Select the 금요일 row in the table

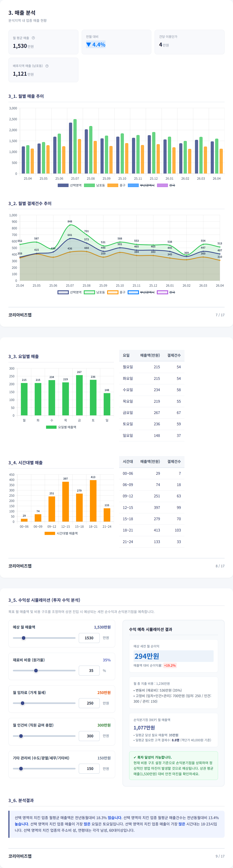coord(152,412)
